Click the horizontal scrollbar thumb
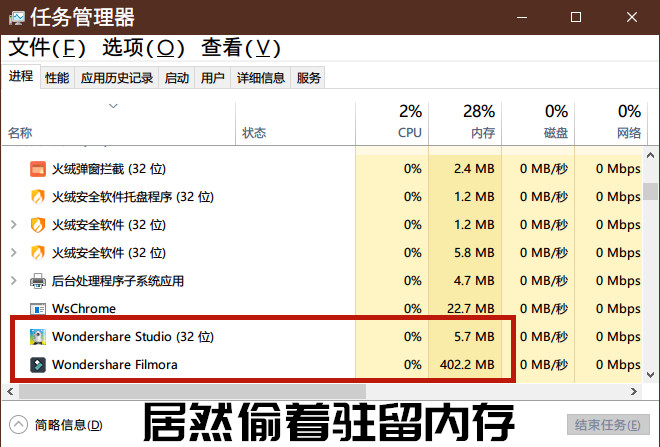The image size is (660, 447). coord(192,391)
